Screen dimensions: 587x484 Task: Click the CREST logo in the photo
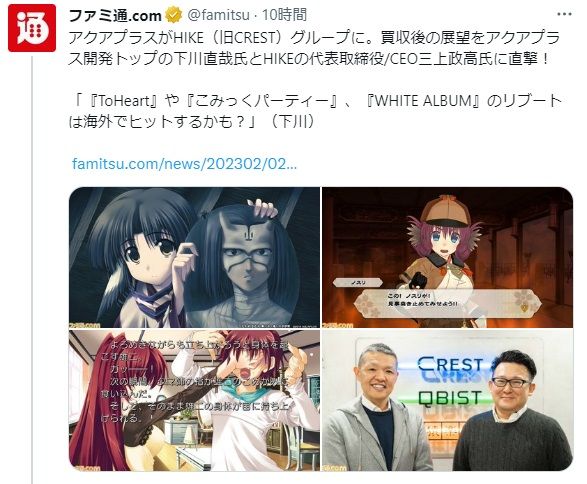450,365
